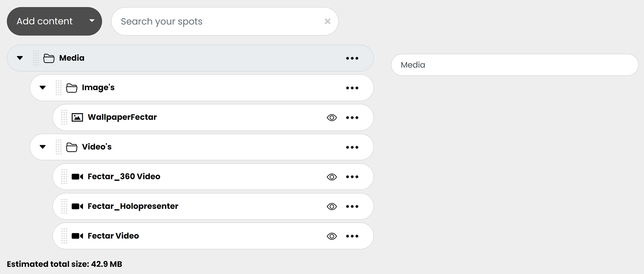Select the WallpaperFectar item
Viewport: 644px width, 274px height.
[x=213, y=117]
